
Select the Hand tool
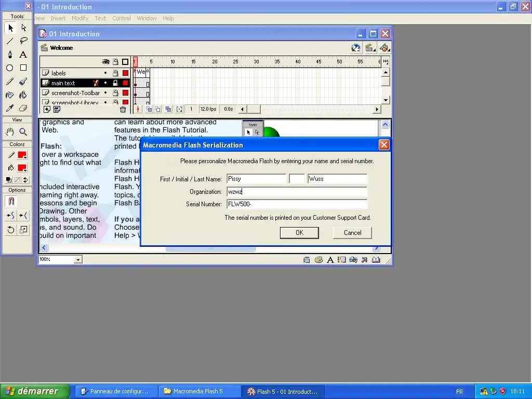[x=10, y=131]
